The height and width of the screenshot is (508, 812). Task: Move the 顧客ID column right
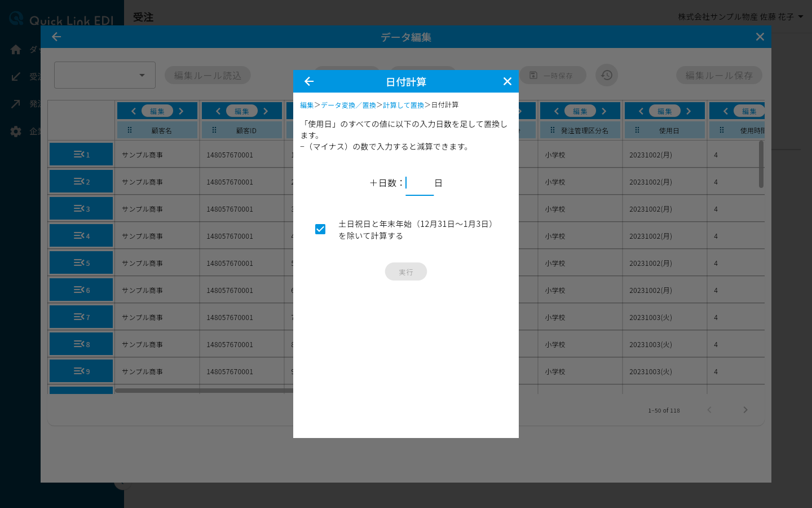[x=266, y=111]
